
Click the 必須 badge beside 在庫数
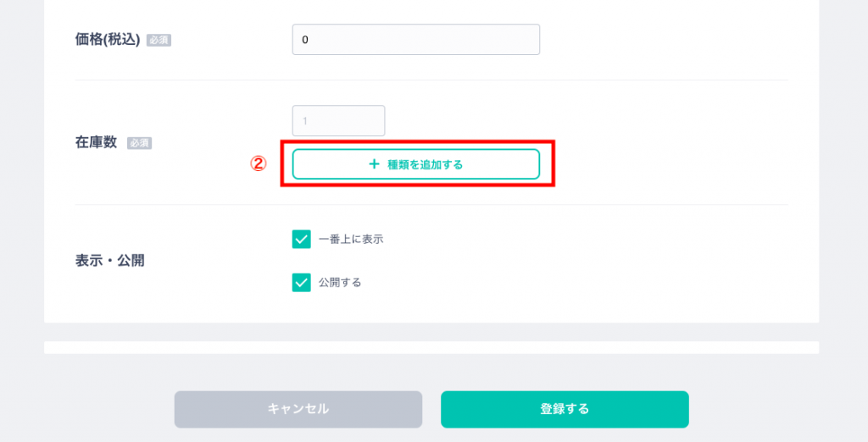tap(139, 143)
